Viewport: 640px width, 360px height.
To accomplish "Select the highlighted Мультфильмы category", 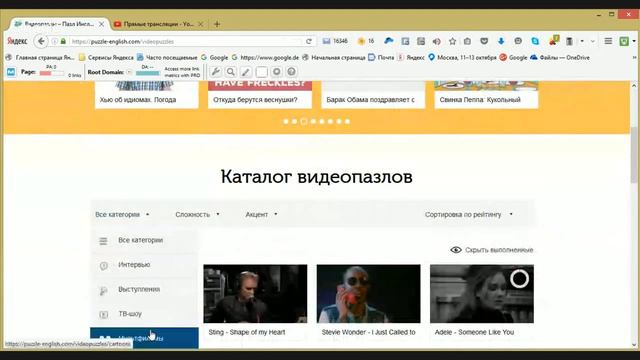I will [x=144, y=338].
